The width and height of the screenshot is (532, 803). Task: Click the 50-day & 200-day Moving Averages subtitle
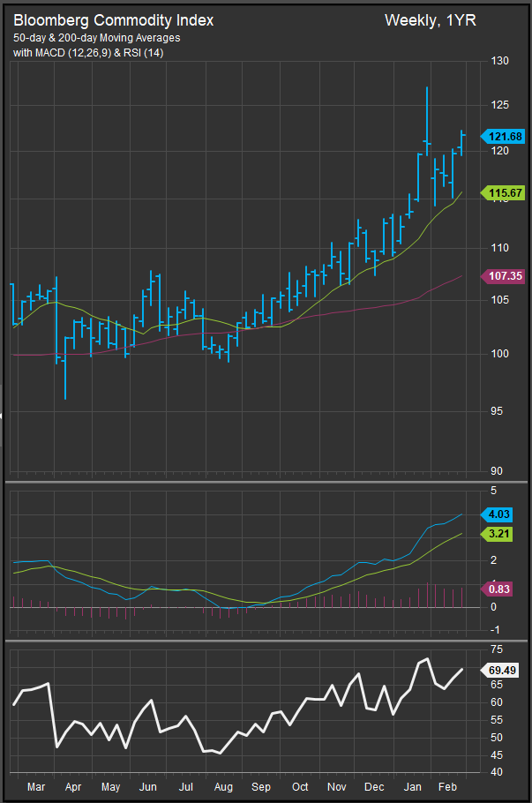(97, 38)
